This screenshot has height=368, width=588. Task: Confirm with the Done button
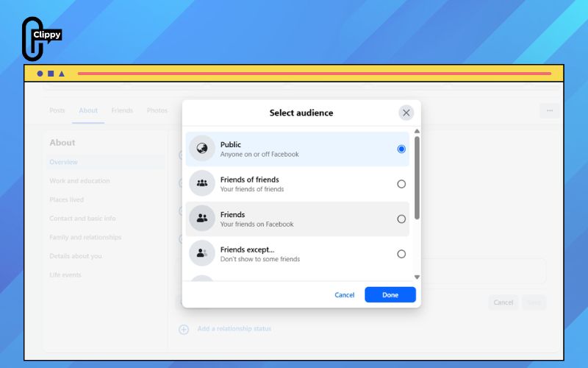point(390,295)
